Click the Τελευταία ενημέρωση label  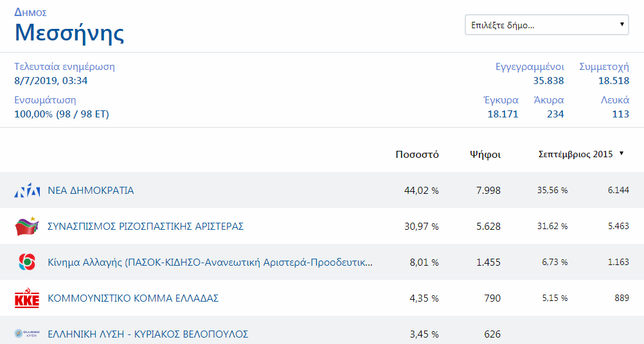(64, 67)
